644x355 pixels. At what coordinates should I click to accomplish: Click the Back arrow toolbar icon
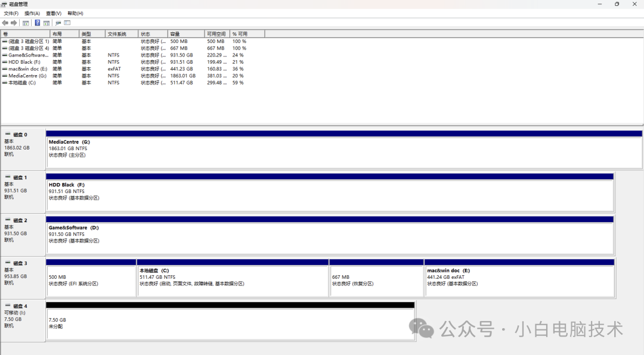tap(5, 23)
